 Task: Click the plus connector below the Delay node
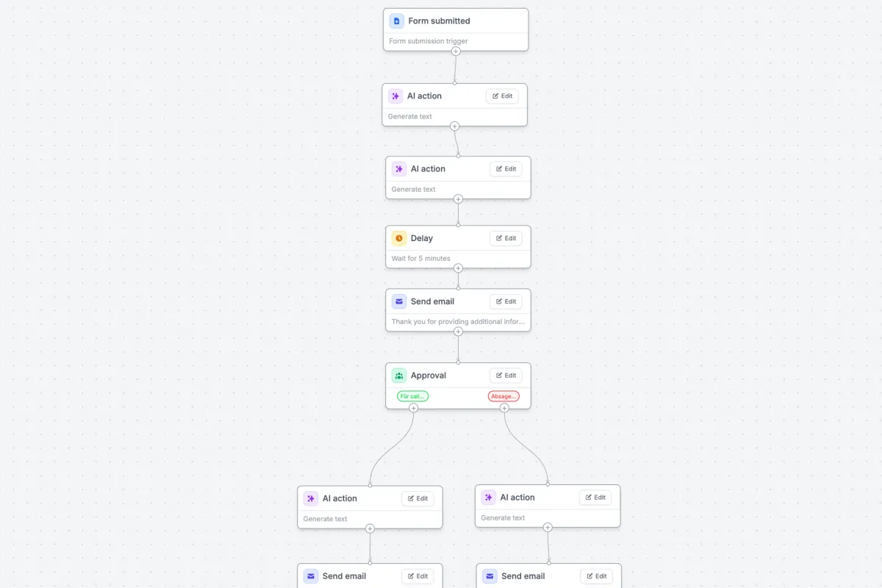click(x=458, y=268)
